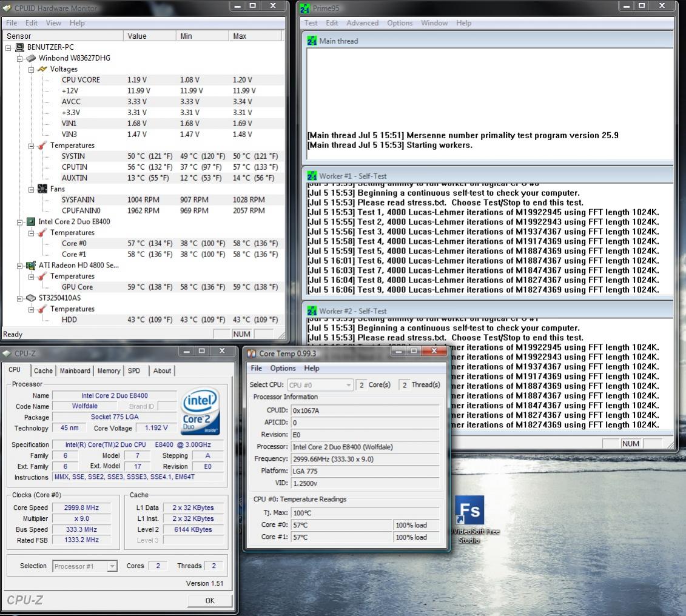The height and width of the screenshot is (616, 686).
Task: Open View menu in Hardware Monitor
Action: pyautogui.click(x=53, y=23)
